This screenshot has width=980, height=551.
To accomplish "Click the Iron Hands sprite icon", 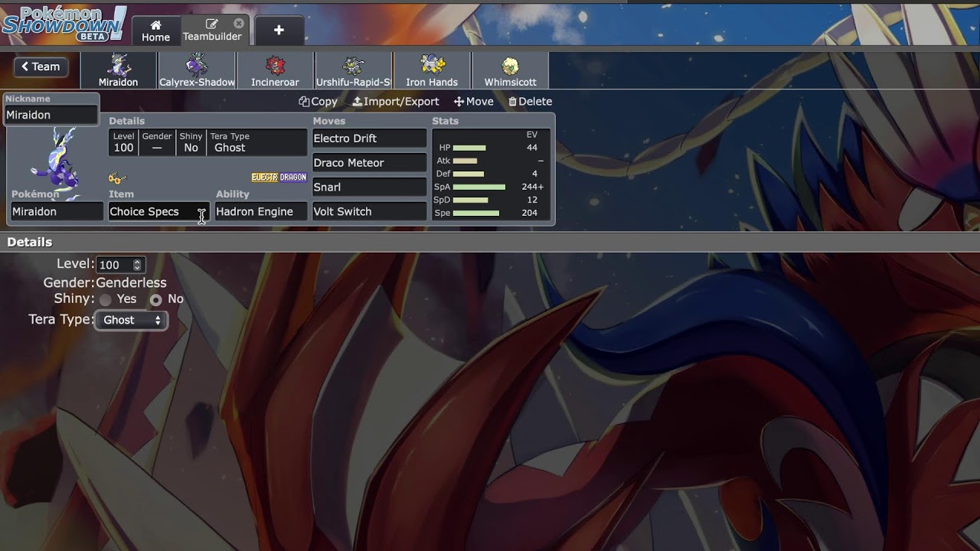I will (432, 65).
